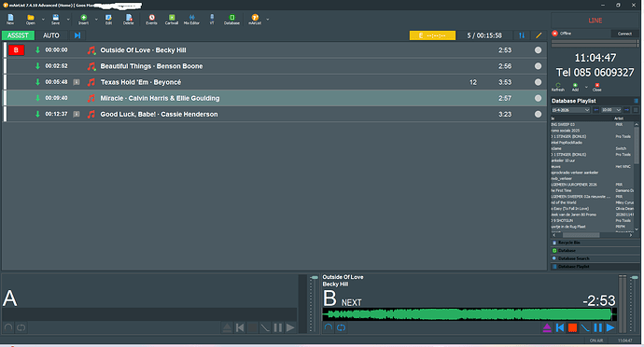Delete the selected playlist item
Viewport: 644px width, 347px height.
(x=129, y=19)
